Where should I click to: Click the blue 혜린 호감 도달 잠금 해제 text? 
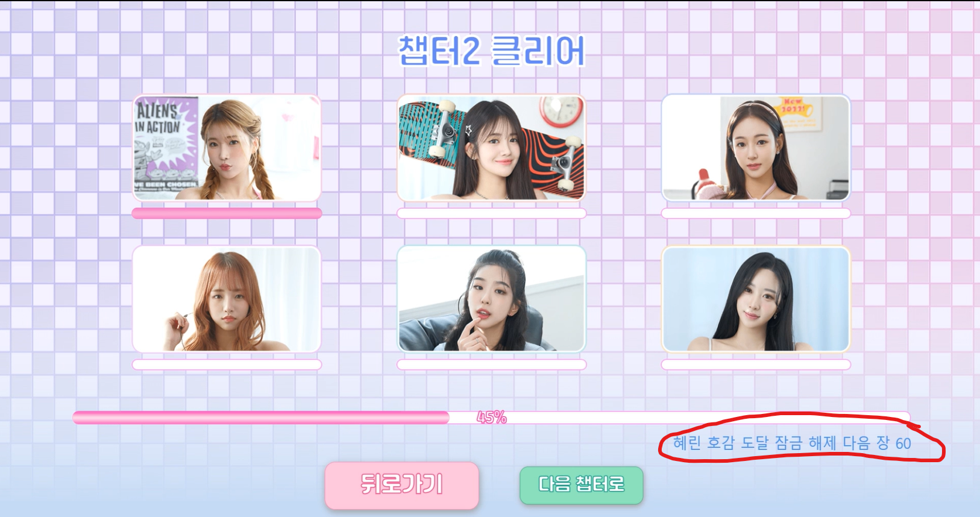tap(754, 443)
